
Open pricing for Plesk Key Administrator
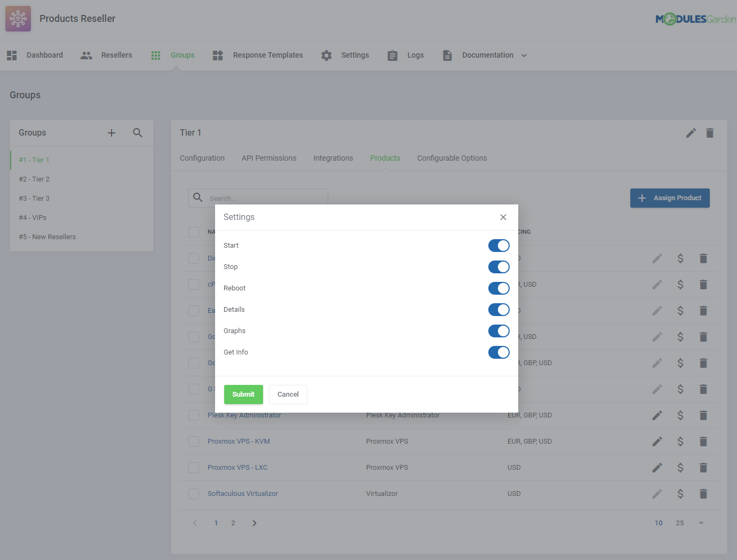click(x=680, y=415)
